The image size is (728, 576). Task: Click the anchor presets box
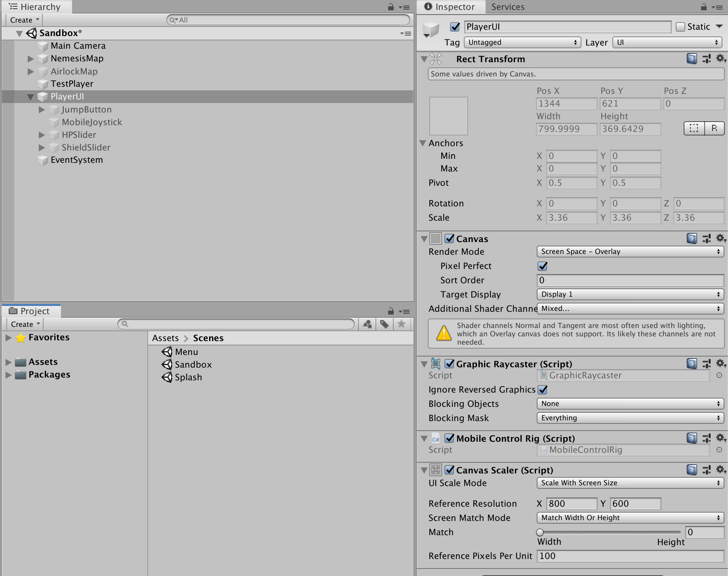click(449, 116)
